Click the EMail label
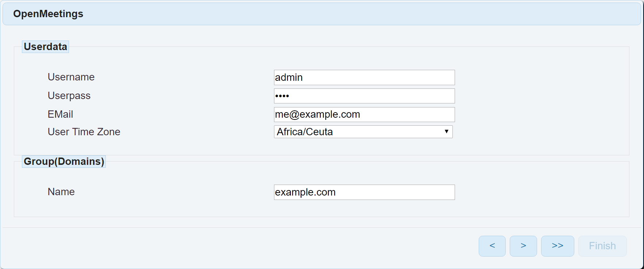This screenshot has width=644, height=269. pyautogui.click(x=60, y=114)
